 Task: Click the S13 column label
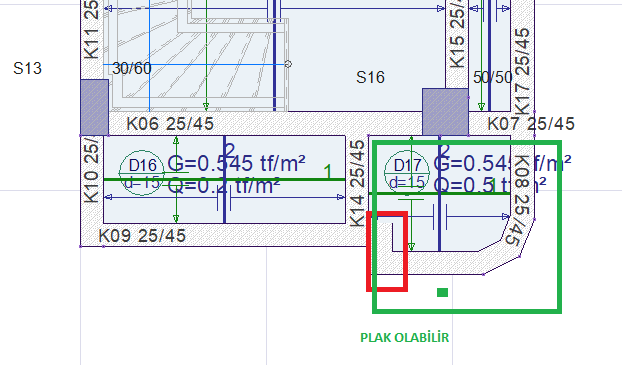click(x=27, y=68)
